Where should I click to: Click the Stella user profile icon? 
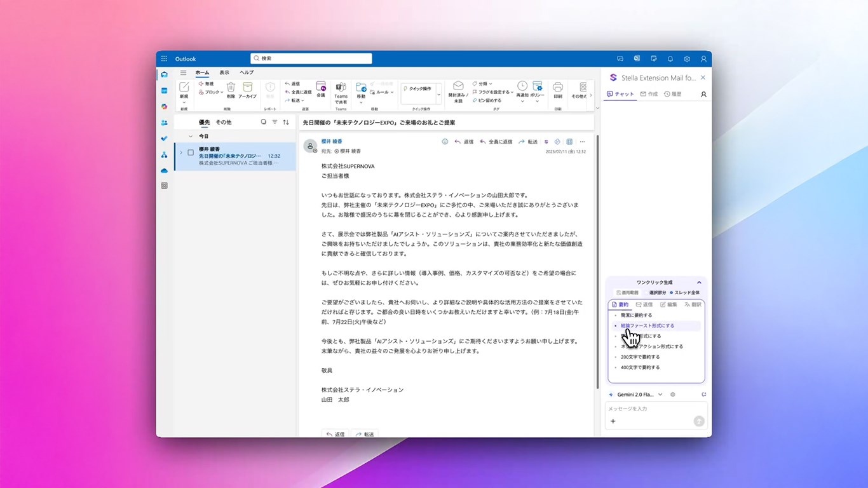(703, 94)
